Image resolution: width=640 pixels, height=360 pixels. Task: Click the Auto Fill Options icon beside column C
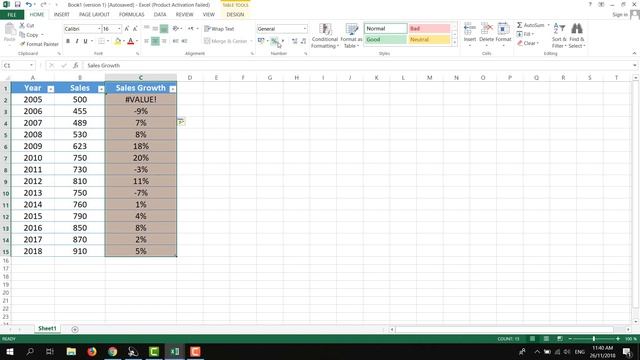(x=181, y=122)
